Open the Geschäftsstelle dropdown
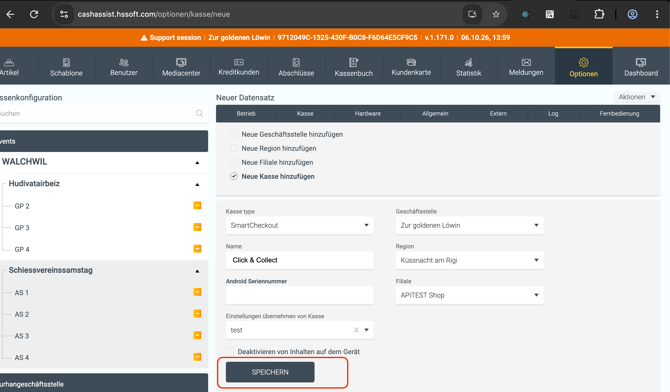Viewport: 670px width, 392px height. 470,225
